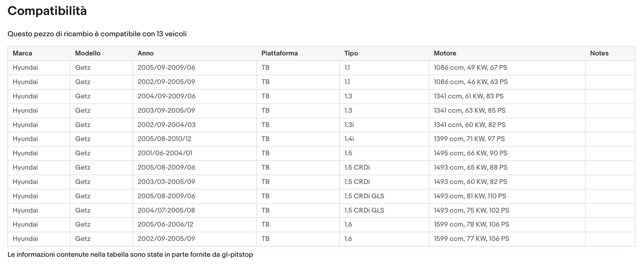The image size is (644, 268).
Task: Select the Anno column header
Action: click(146, 53)
